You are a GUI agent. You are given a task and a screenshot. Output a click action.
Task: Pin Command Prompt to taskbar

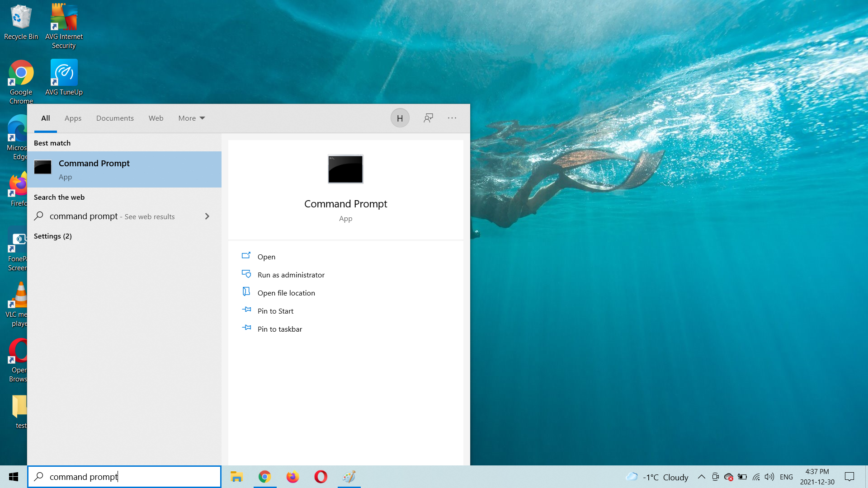(279, 329)
